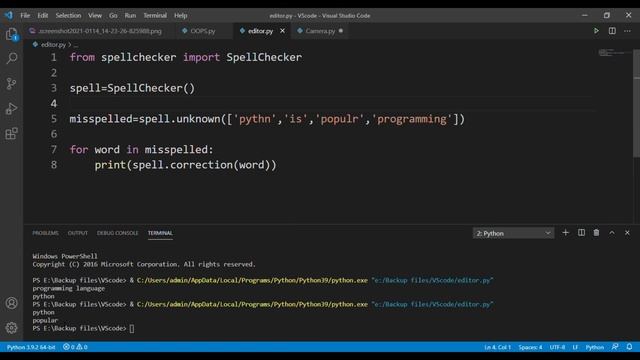Kill terminal with trash icon
640x360 pixels.
tap(596, 233)
